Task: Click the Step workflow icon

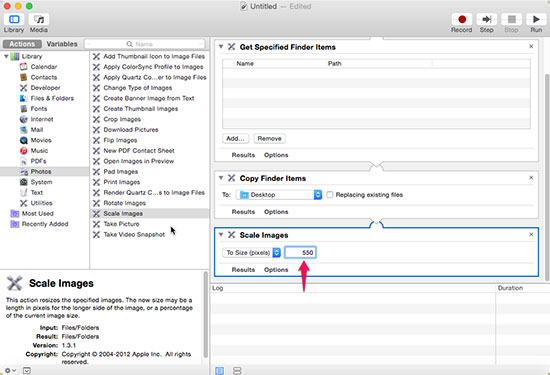Action: pos(487,19)
